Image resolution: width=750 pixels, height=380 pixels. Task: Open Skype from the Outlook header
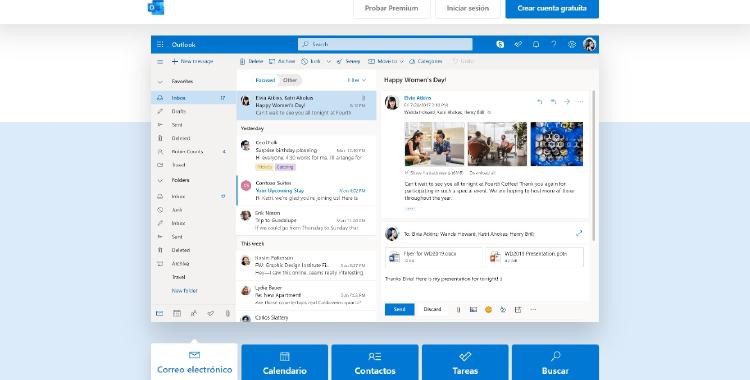tap(500, 45)
